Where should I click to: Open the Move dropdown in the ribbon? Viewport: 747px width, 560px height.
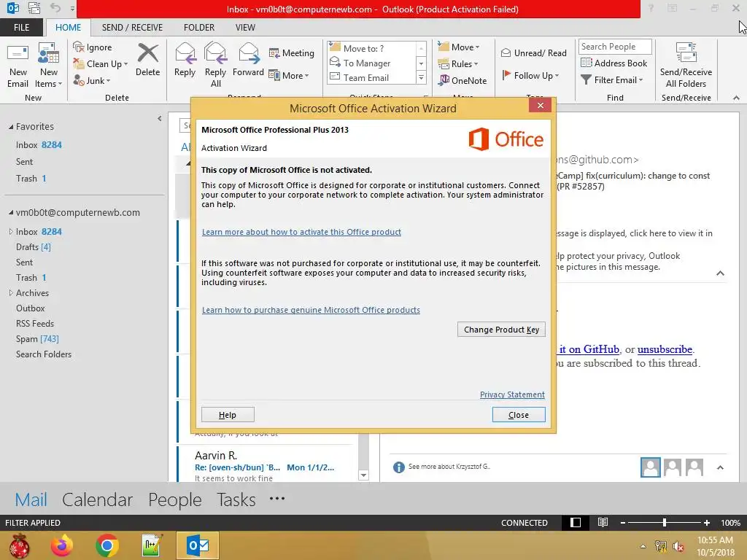coord(458,47)
